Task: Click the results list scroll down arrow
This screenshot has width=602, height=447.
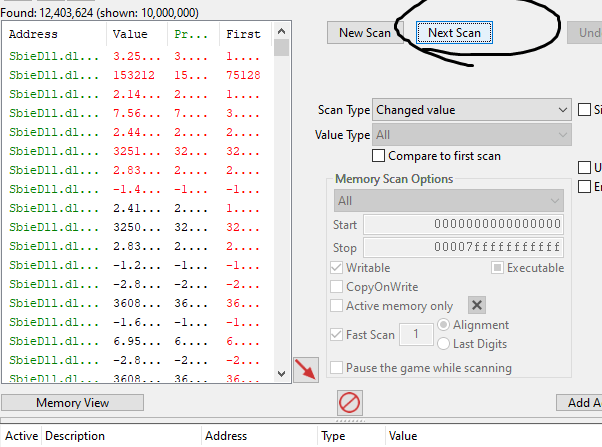Action: click(x=281, y=374)
